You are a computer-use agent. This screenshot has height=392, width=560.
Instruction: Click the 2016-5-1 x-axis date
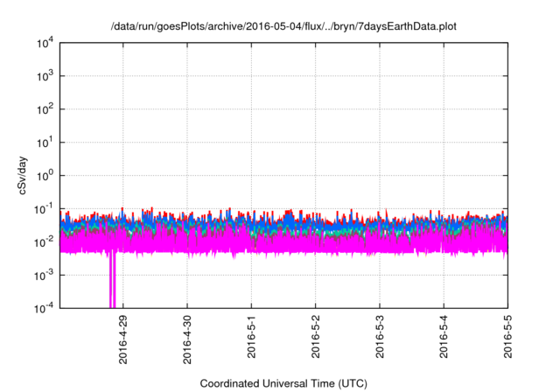251,337
